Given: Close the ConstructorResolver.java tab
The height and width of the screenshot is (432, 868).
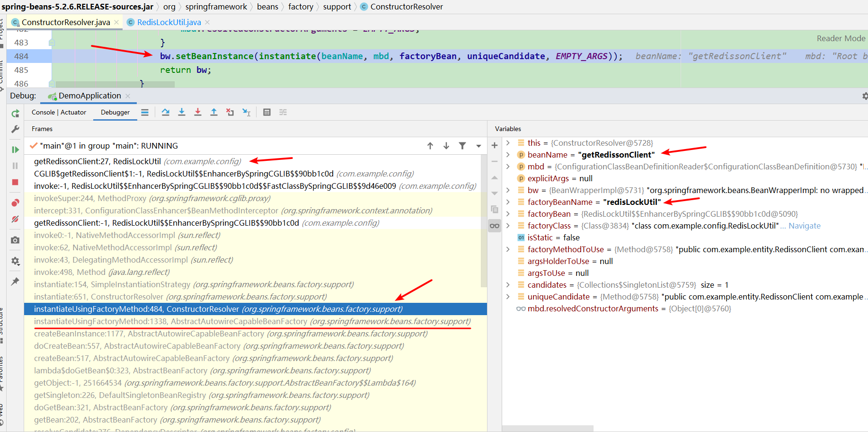Looking at the screenshot, I should tap(116, 22).
